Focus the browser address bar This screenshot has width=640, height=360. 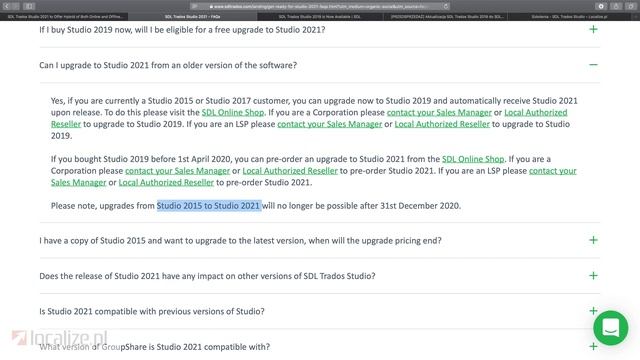(320, 6)
